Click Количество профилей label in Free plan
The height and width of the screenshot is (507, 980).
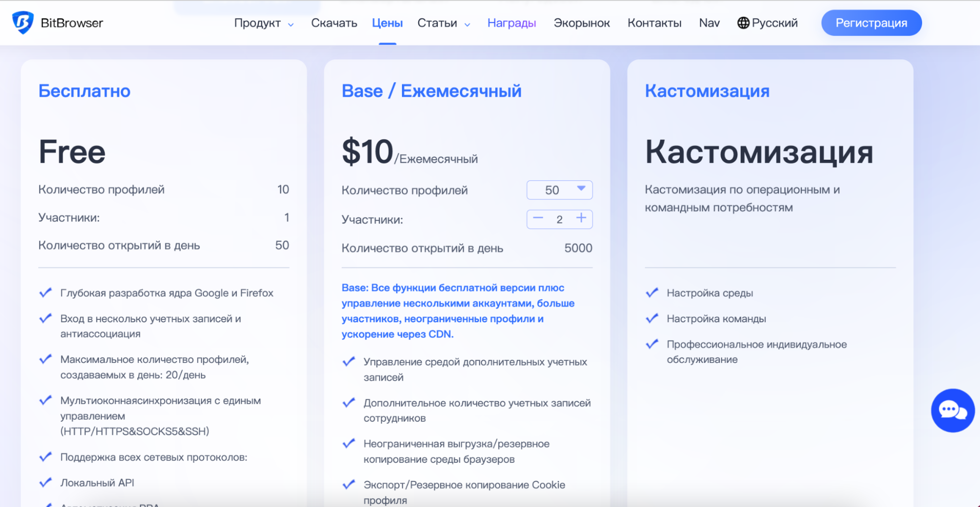tap(101, 190)
